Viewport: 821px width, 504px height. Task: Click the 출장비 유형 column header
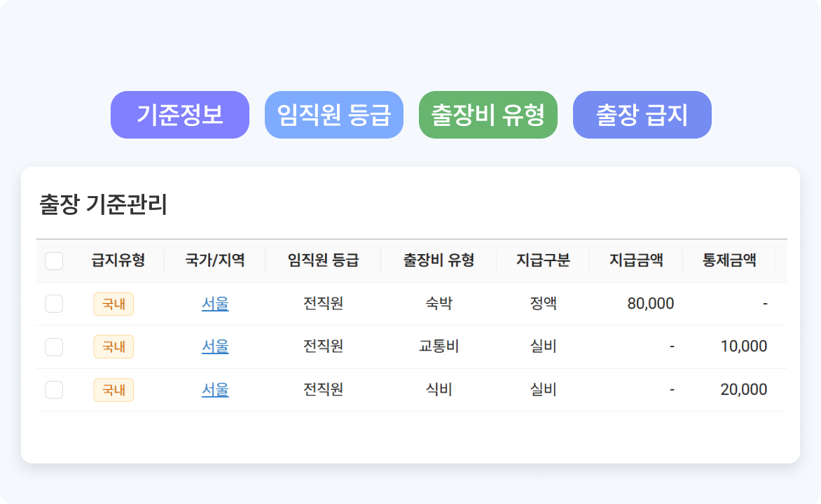pyautogui.click(x=439, y=261)
